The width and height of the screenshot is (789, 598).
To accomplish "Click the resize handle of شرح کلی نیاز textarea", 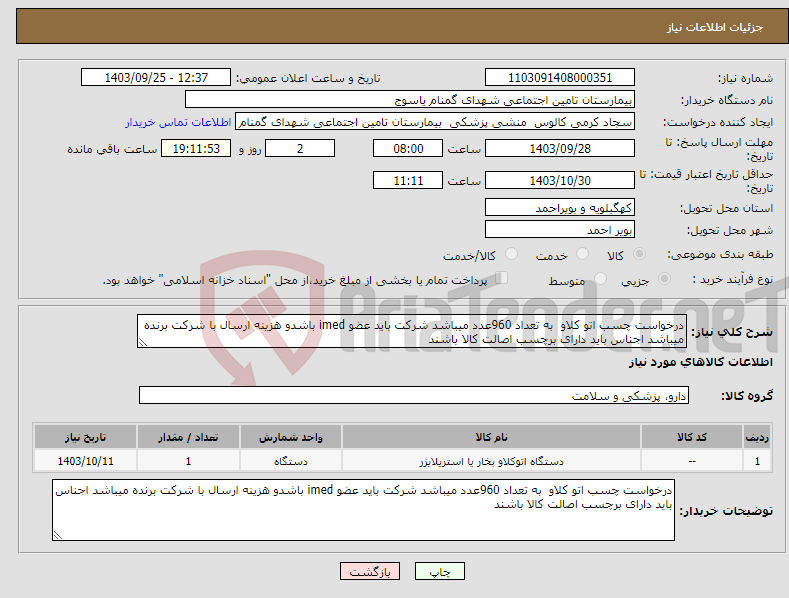I will 142,343.
